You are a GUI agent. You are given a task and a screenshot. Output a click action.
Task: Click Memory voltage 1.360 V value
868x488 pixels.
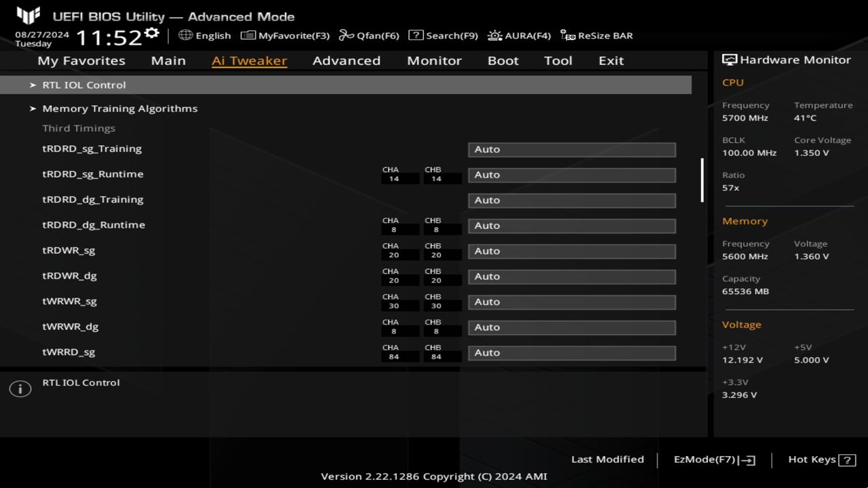coord(812,257)
